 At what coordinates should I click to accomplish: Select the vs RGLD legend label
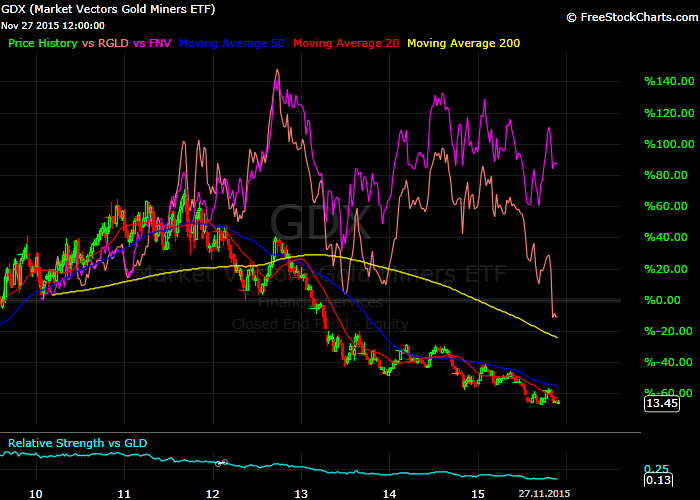[105, 43]
